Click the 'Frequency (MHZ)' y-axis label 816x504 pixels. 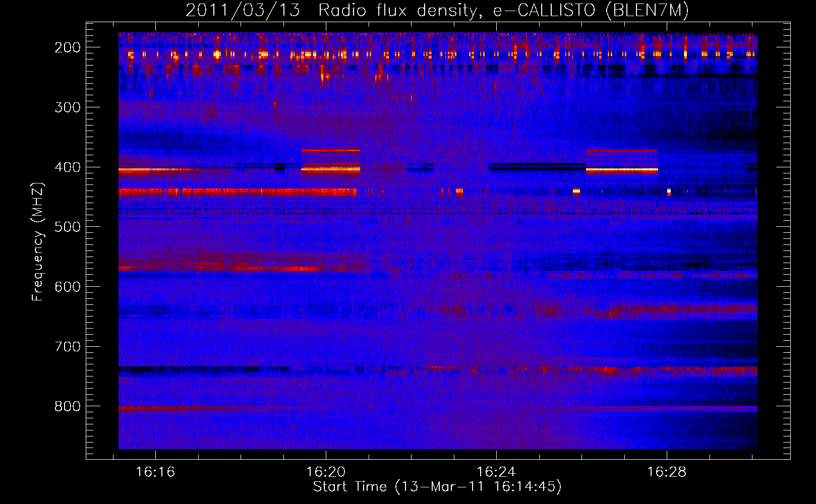click(x=38, y=241)
